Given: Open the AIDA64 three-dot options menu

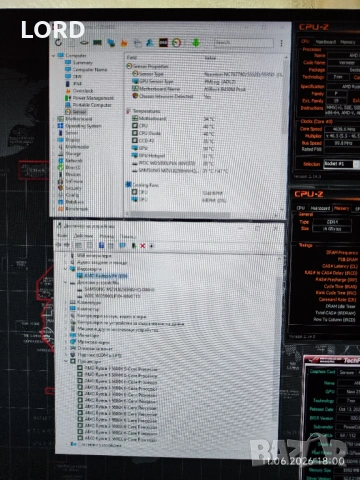Looking at the screenshot, I should (281, 43).
